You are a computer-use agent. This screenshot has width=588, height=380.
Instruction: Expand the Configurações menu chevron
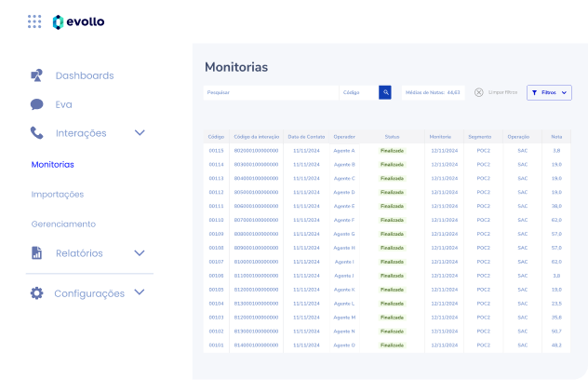(140, 292)
